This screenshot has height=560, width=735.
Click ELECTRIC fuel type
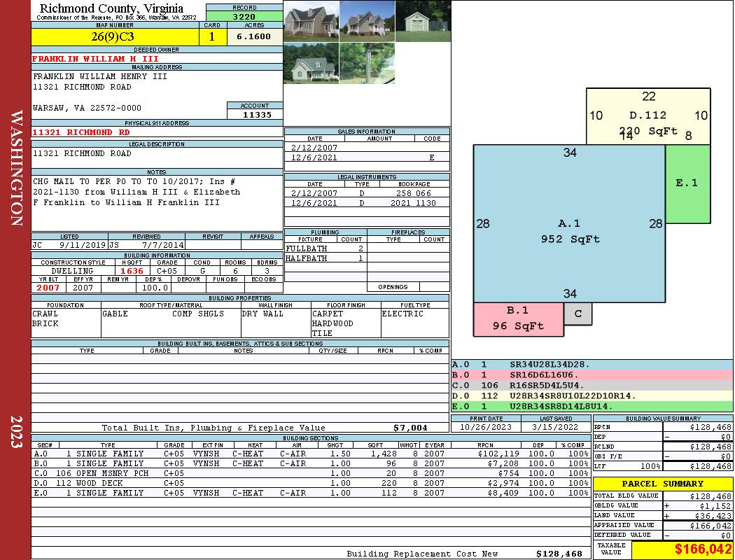(402, 314)
